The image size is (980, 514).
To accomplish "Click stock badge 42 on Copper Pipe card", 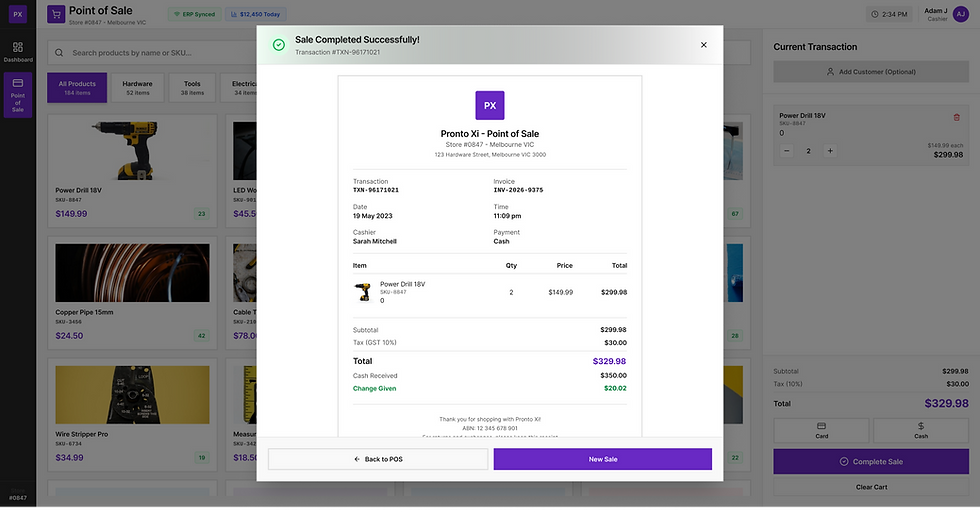I will 201,336.
